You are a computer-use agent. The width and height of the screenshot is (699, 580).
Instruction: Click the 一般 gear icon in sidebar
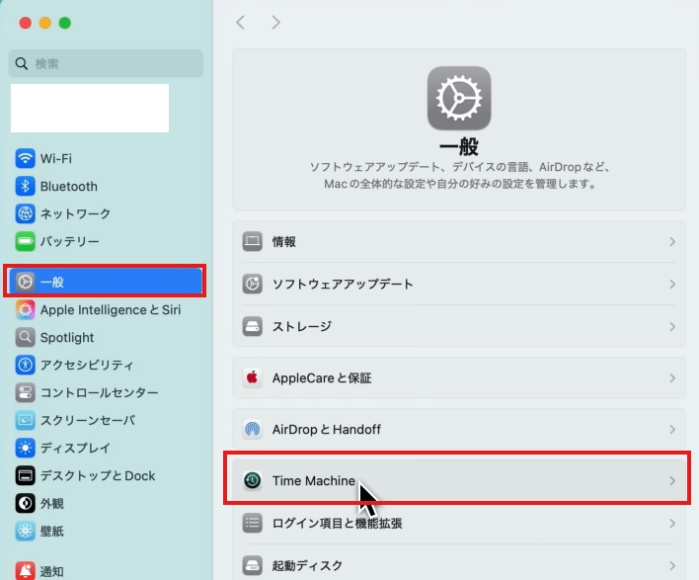coord(25,282)
